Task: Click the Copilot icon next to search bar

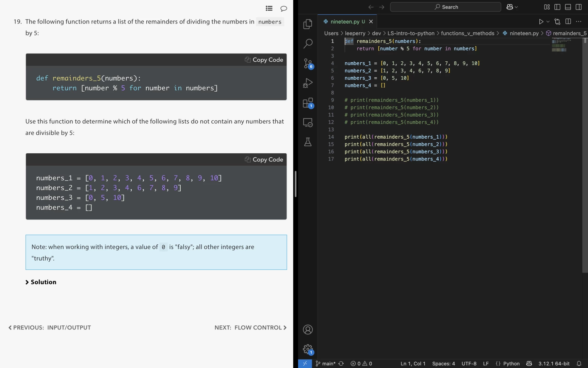Action: tap(510, 7)
